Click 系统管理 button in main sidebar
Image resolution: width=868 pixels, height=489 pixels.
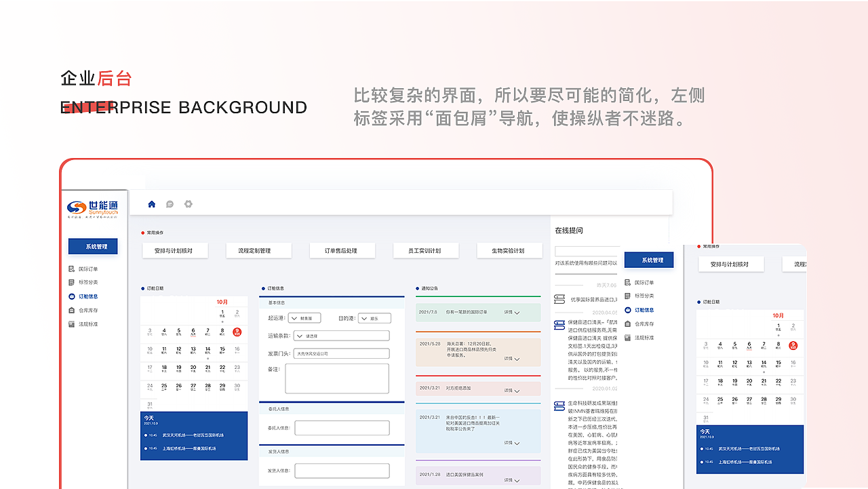tap(93, 246)
